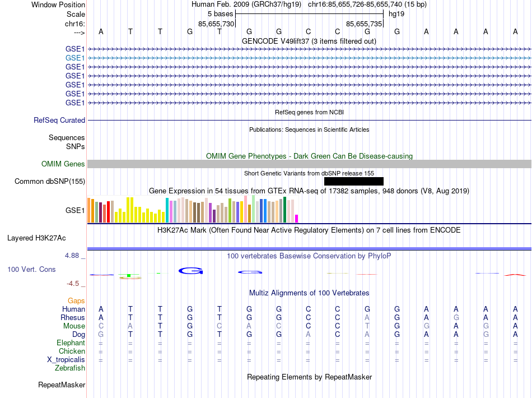The height and width of the screenshot is (398, 532).
Task: Click the magenta bar in the GTEx expression chart
Action: tap(297, 219)
